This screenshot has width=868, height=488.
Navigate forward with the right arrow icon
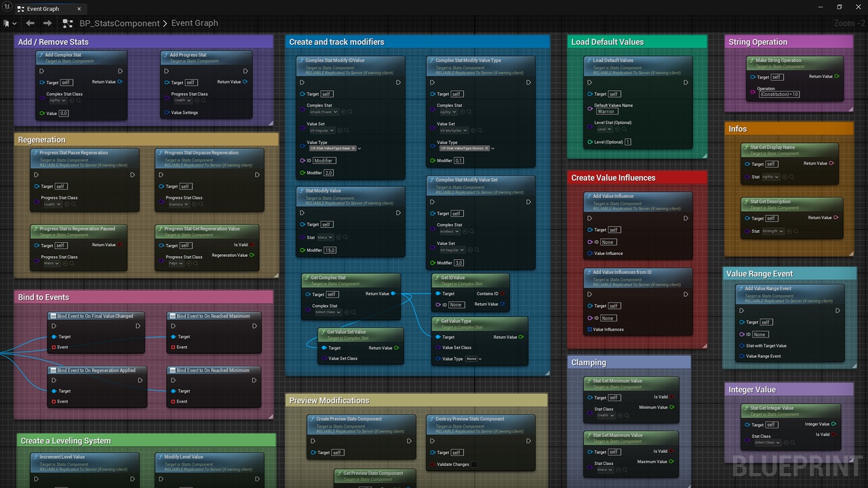(47, 23)
